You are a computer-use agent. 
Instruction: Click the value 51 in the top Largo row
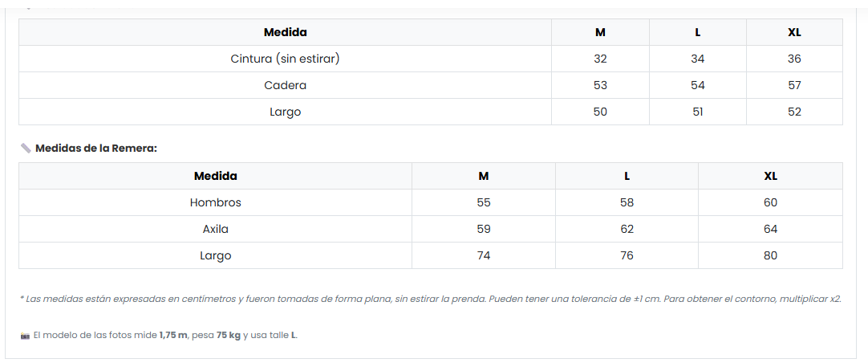[x=697, y=112]
